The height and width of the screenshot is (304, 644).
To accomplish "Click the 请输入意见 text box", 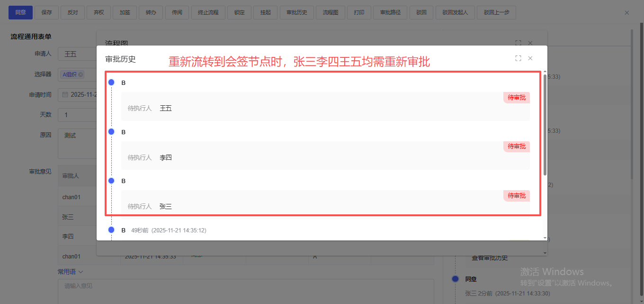I will click(246, 291).
